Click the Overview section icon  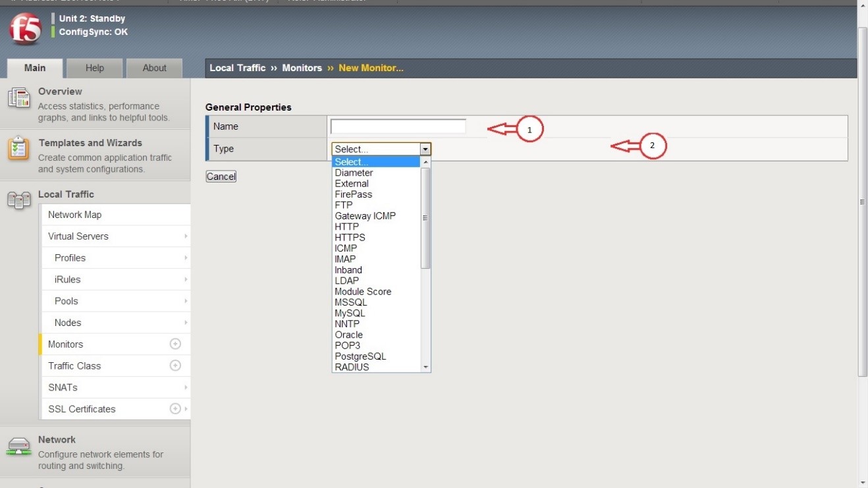click(19, 98)
